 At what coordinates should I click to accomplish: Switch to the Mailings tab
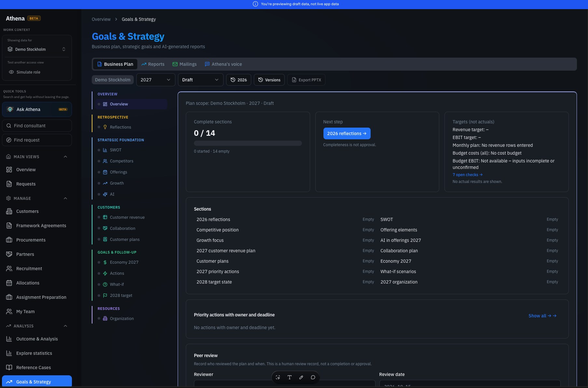[x=185, y=64]
